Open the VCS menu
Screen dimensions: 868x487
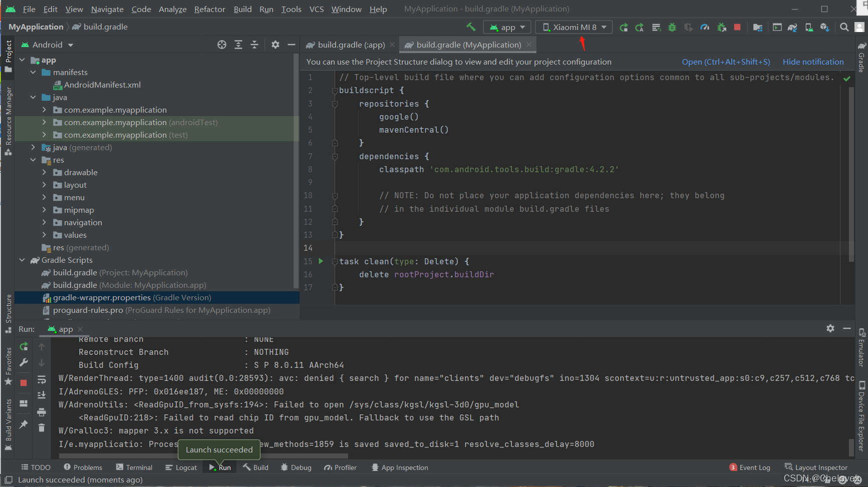pos(317,9)
